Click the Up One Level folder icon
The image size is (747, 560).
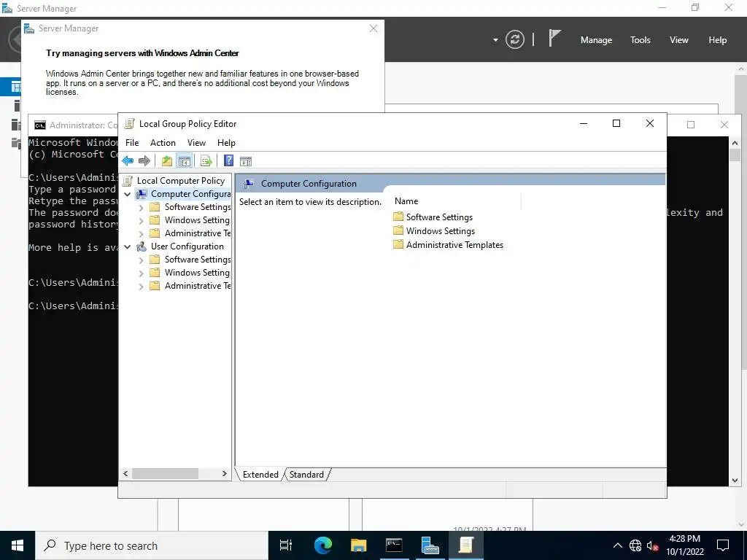click(167, 161)
